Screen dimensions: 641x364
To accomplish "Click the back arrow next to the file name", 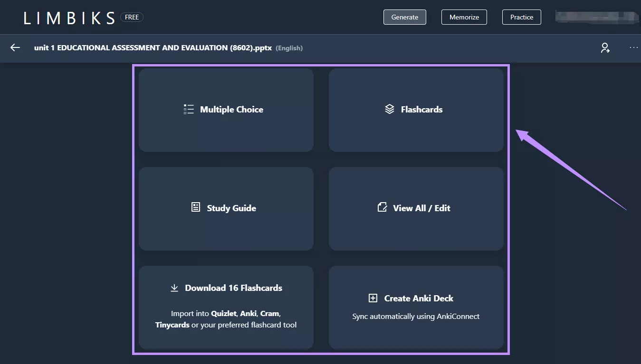I will pos(15,48).
